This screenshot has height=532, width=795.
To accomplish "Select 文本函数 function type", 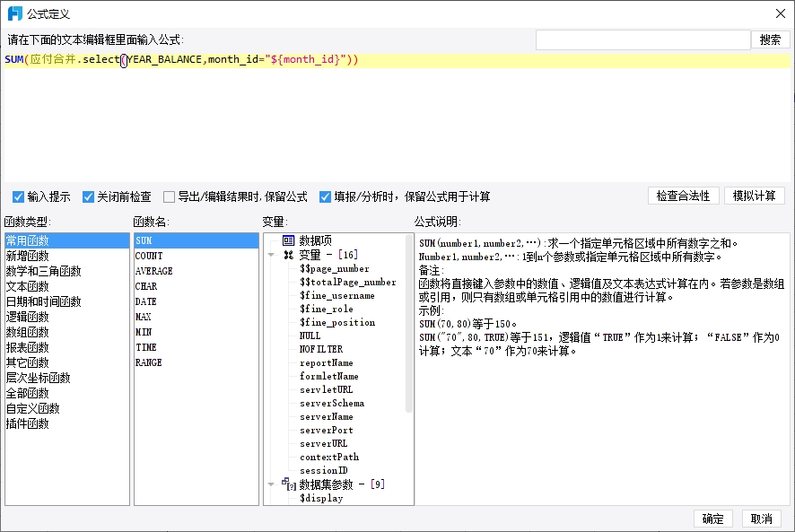I will [x=67, y=286].
